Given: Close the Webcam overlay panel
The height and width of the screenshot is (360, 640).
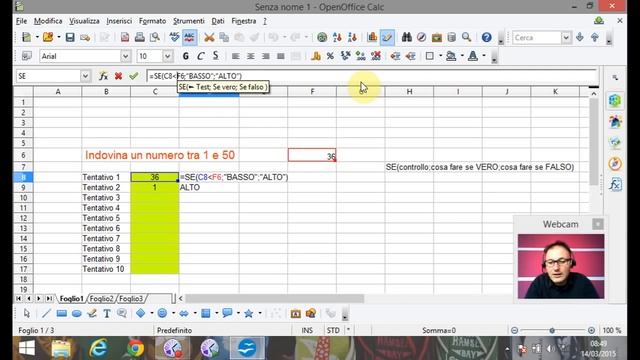Looking at the screenshot, I should coord(598,224).
